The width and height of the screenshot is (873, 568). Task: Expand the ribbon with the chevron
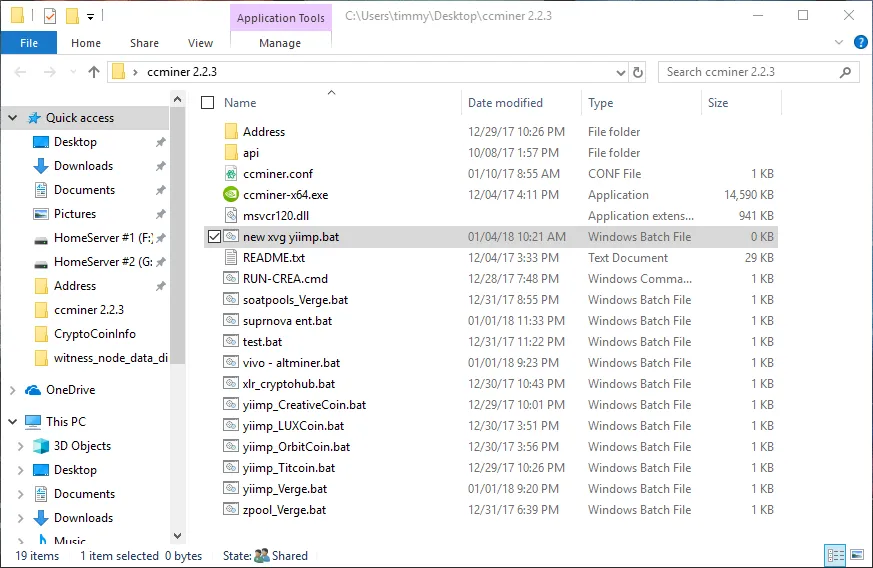pos(839,42)
